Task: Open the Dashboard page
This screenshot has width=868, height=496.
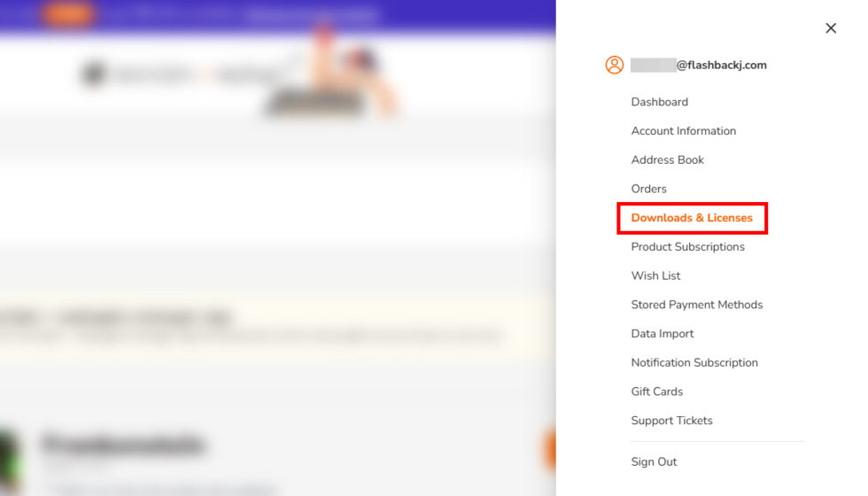Action: [x=659, y=102]
